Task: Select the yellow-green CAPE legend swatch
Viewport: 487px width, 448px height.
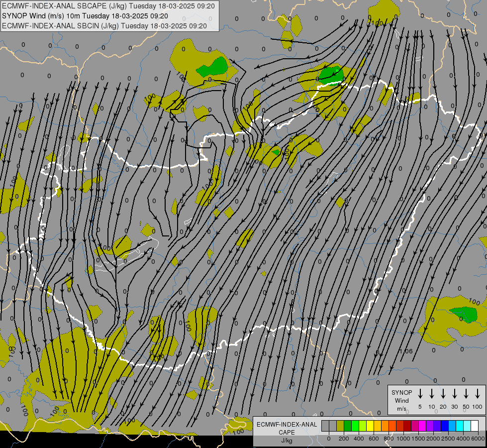Action: [x=363, y=426]
